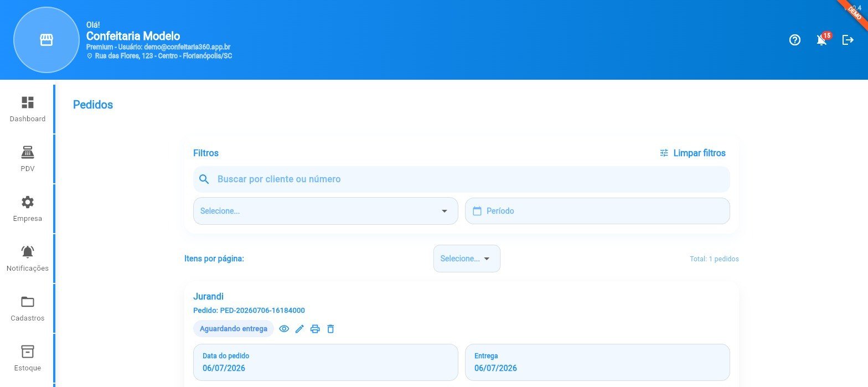Open notifications bell with 15 badge
Screen dimensions: 868x387
click(822, 40)
